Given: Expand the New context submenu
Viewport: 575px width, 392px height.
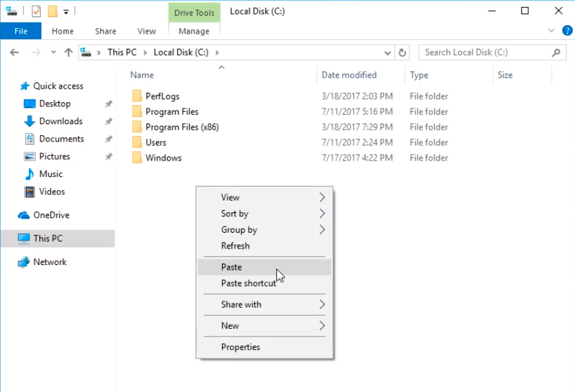Looking at the screenshot, I should click(x=264, y=325).
